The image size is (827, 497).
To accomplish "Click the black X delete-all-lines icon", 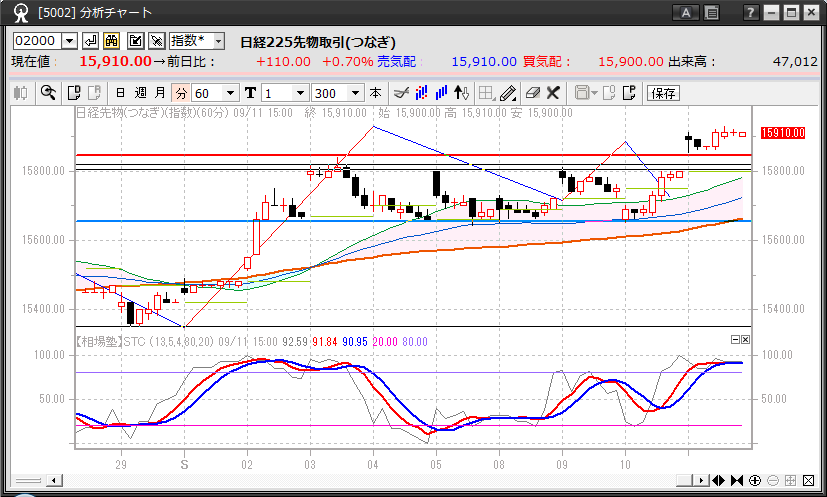I will click(553, 93).
